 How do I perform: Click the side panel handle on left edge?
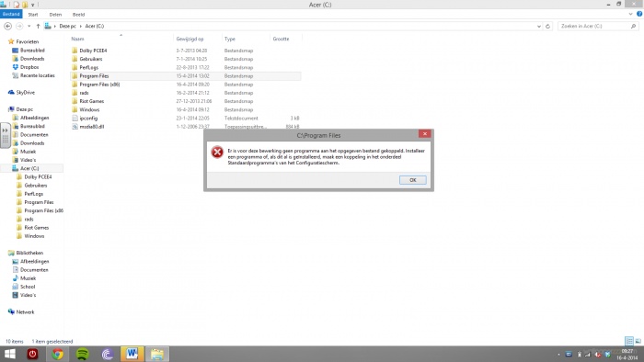(x=5, y=135)
